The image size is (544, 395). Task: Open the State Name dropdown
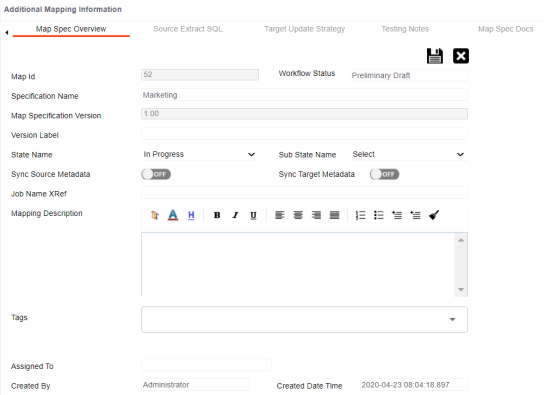tap(200, 154)
